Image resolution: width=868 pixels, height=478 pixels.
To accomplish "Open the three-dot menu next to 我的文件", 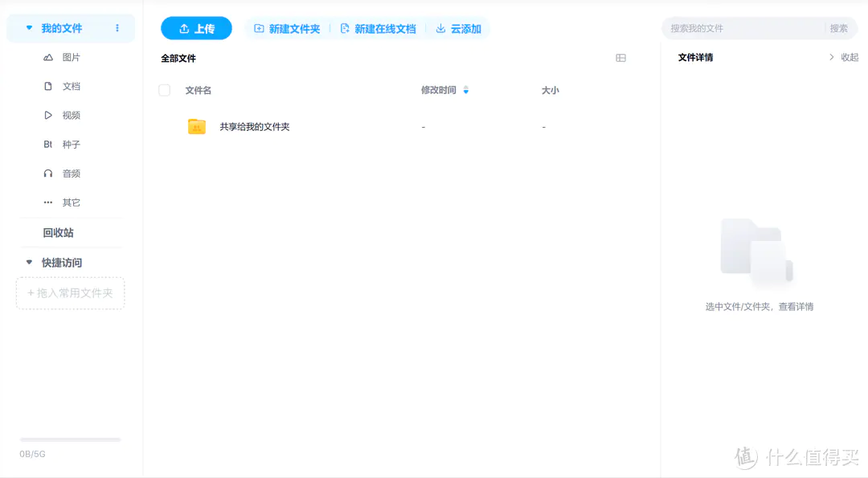I will point(117,27).
